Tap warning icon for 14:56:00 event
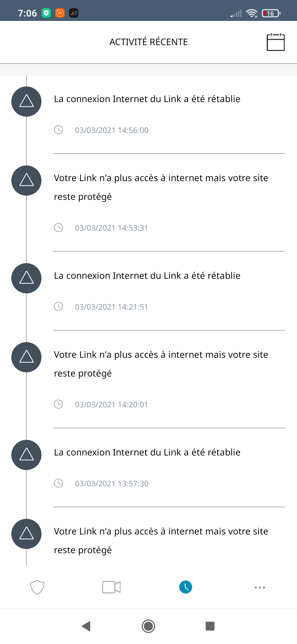 (26, 102)
